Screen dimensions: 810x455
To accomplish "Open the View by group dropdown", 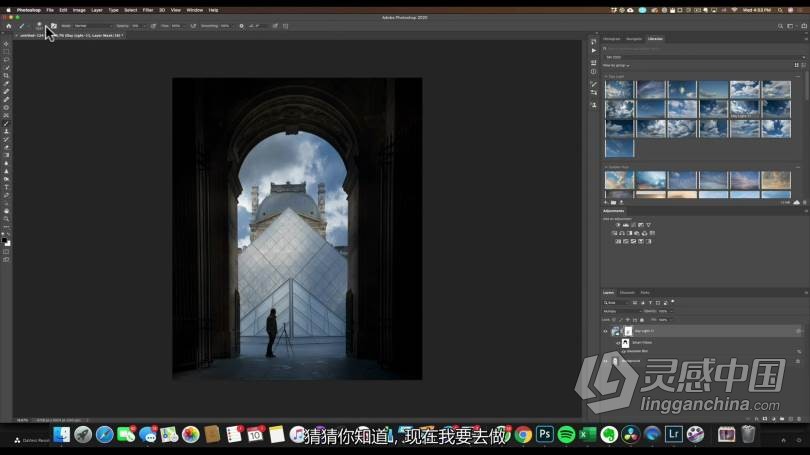I will point(616,66).
